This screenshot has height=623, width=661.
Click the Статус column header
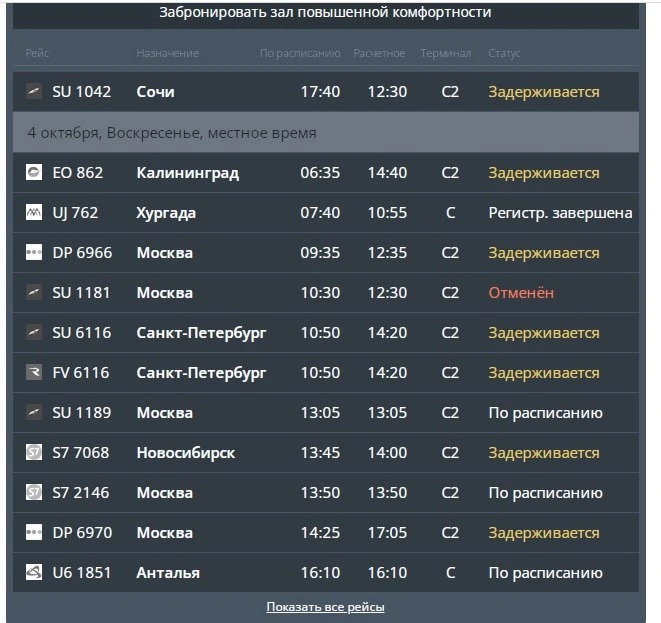tap(504, 53)
